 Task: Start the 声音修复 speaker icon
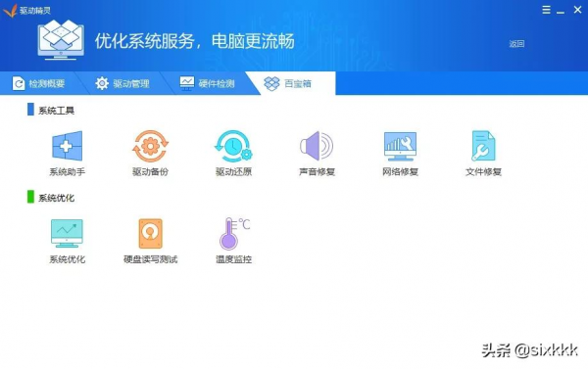317,146
